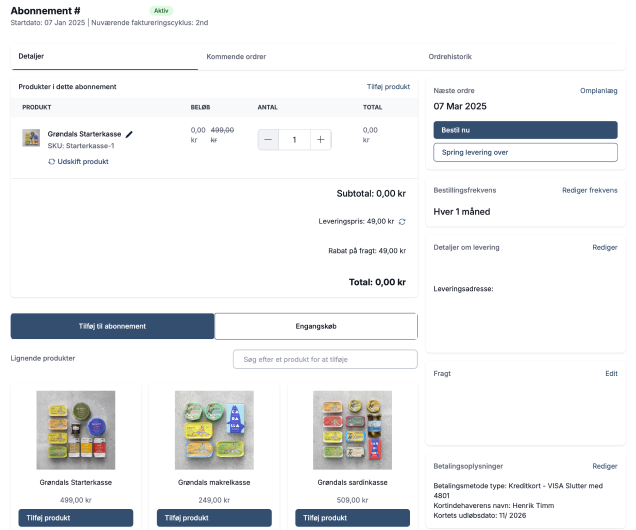Screen dimensions: 636x530
Task: Open the Ordrehistorik tab
Action: [x=449, y=57]
